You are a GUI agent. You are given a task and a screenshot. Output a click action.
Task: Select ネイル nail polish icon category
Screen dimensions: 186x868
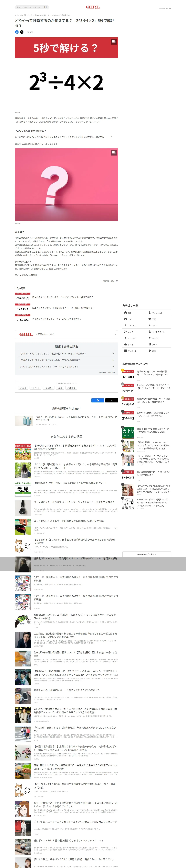(150, 325)
